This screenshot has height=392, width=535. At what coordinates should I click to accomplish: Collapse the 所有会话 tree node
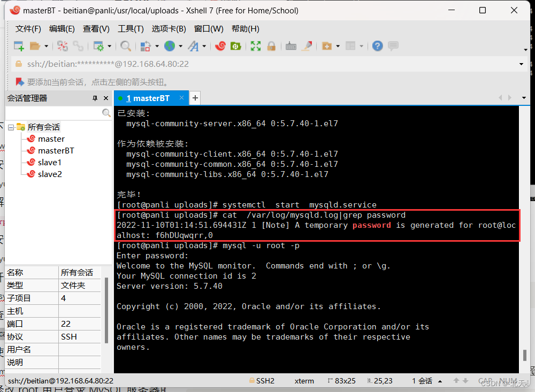pos(11,127)
